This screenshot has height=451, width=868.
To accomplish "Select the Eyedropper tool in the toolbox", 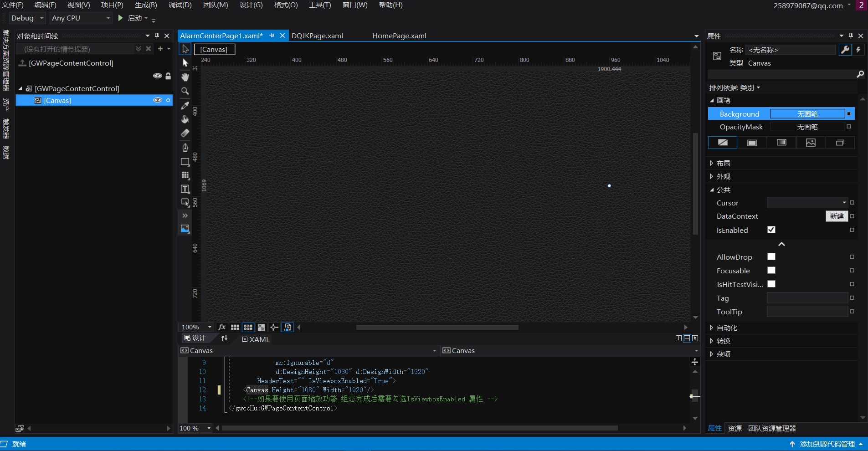I will click(185, 105).
